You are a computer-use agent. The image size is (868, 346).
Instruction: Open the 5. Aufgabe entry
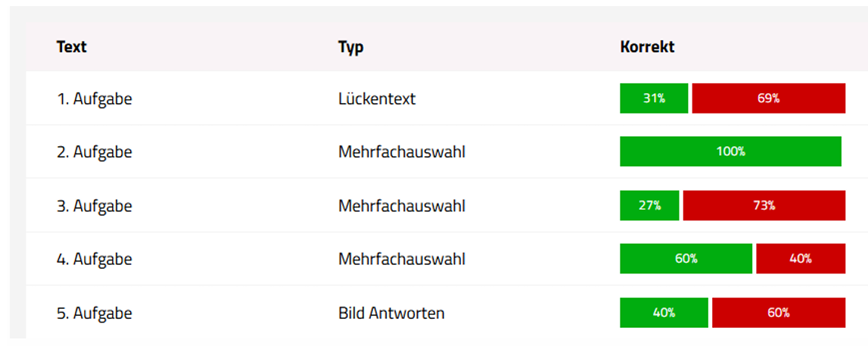[95, 313]
